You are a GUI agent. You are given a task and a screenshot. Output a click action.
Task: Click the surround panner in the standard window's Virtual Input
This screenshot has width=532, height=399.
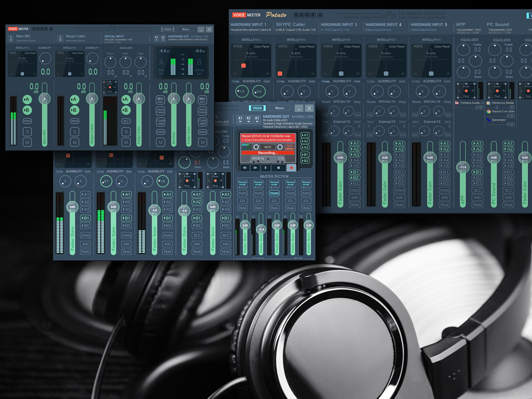[x=110, y=88]
